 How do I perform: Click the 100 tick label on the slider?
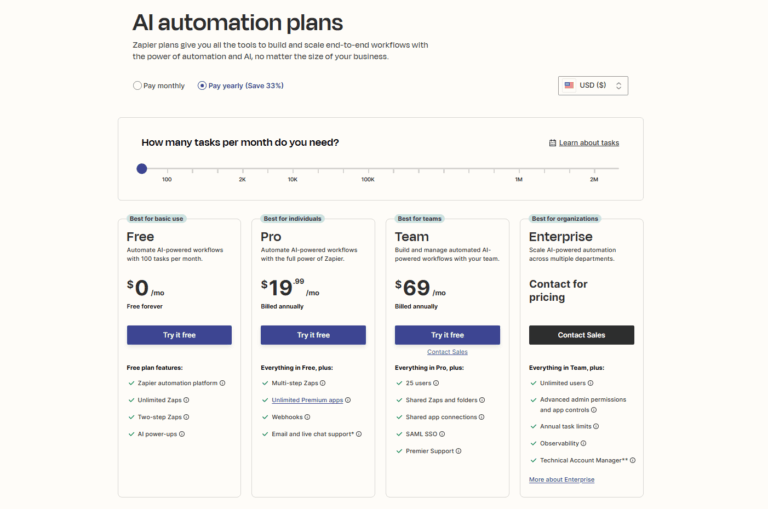[167, 180]
